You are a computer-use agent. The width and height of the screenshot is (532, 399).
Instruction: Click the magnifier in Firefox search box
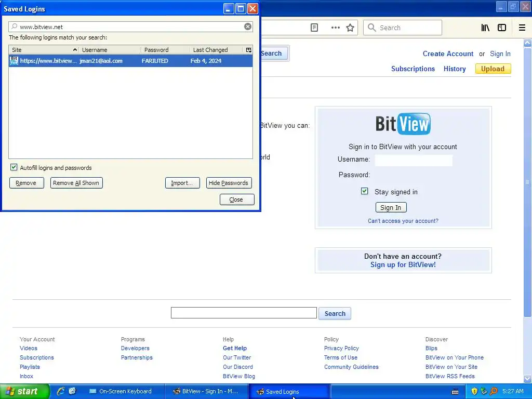pyautogui.click(x=372, y=28)
